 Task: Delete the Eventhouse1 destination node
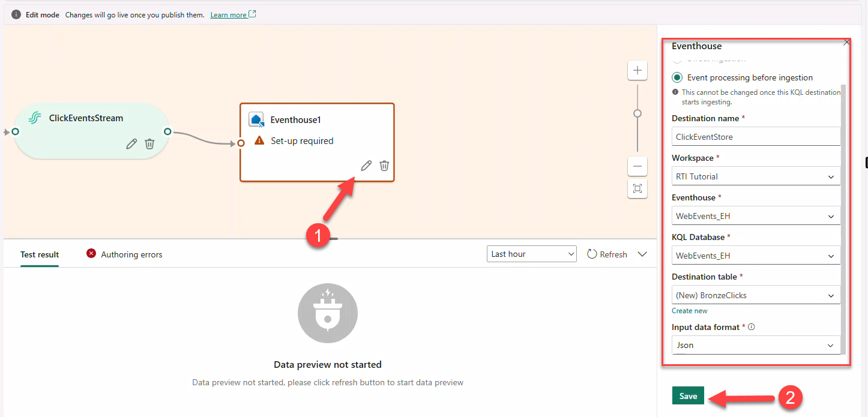pos(384,166)
